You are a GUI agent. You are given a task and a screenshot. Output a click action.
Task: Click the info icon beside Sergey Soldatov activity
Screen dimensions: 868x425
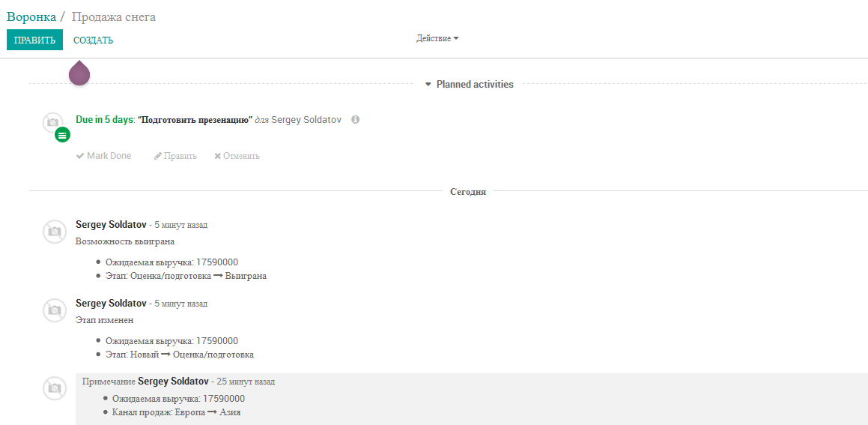[x=356, y=119]
